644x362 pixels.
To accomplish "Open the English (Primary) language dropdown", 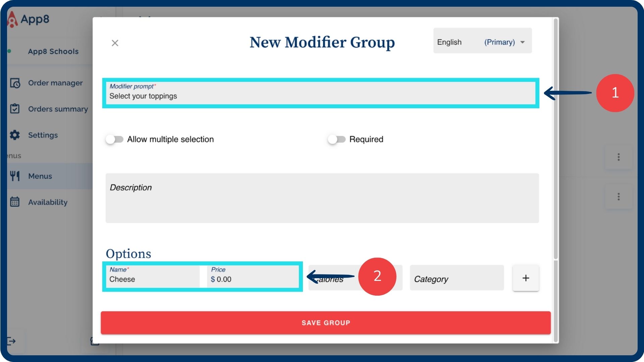I will [482, 42].
